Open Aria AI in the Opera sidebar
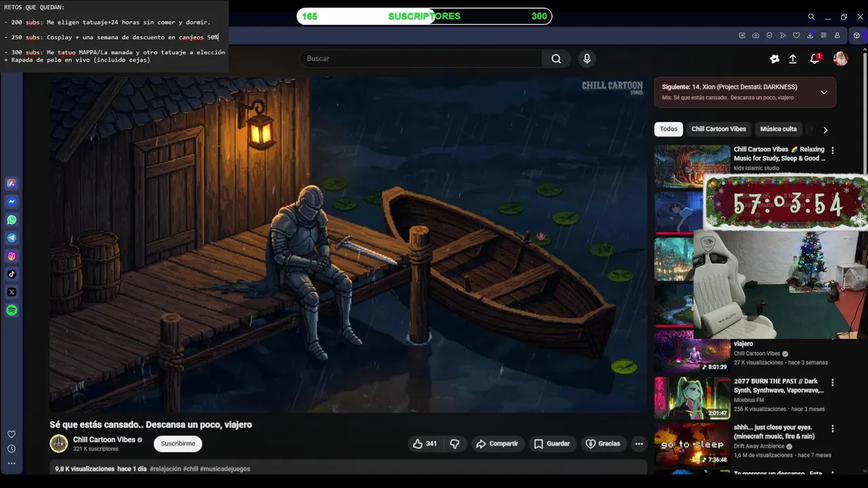 click(x=12, y=183)
